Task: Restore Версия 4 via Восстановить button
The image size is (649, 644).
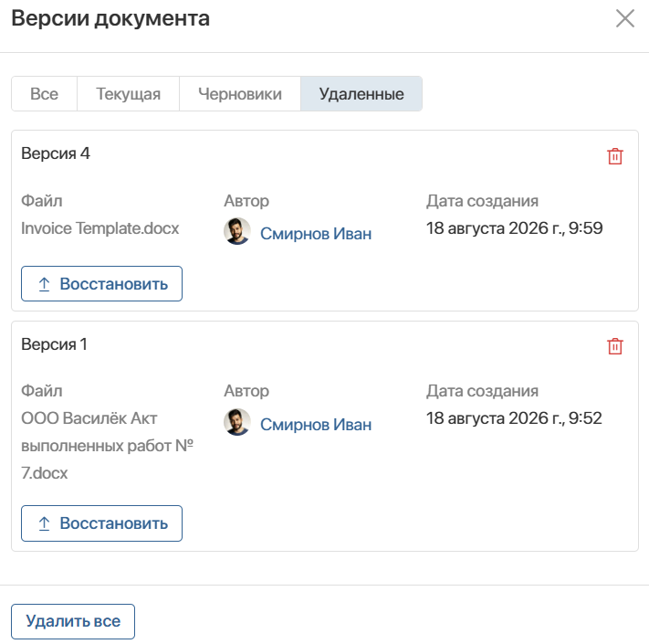Action: point(102,284)
